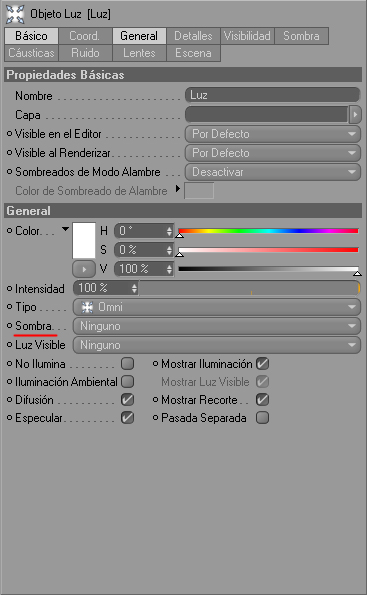Open the Visible en el Editor dropdown

pos(272,134)
